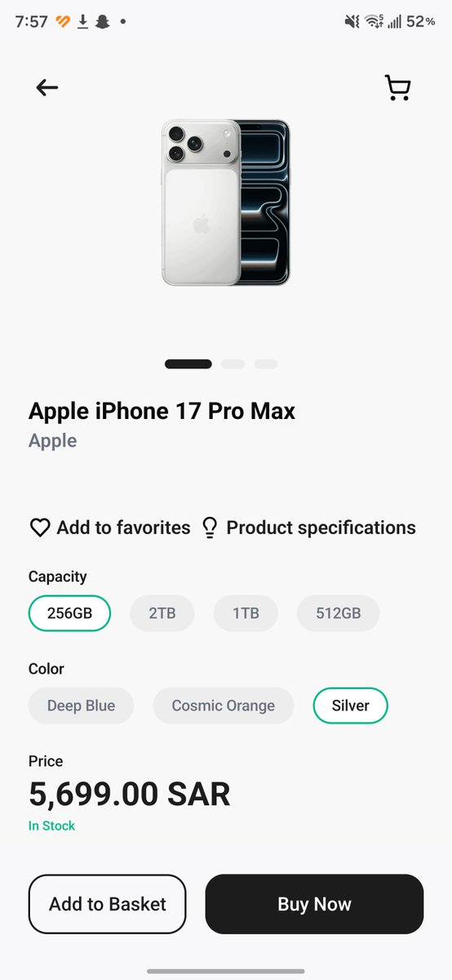Tap the Wi-Fi status icon
The height and width of the screenshot is (980, 452).
(x=374, y=22)
